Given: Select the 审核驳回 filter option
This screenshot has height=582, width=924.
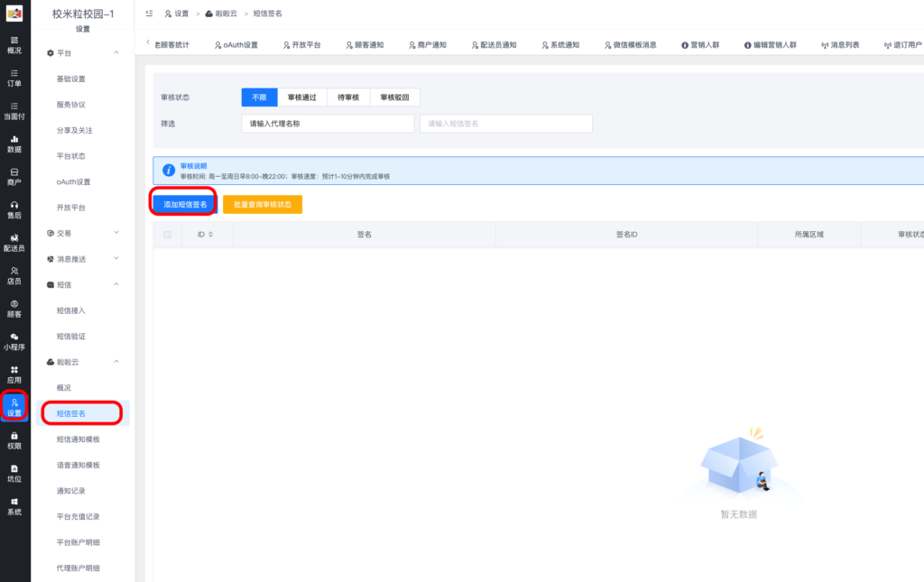Looking at the screenshot, I should [x=395, y=96].
